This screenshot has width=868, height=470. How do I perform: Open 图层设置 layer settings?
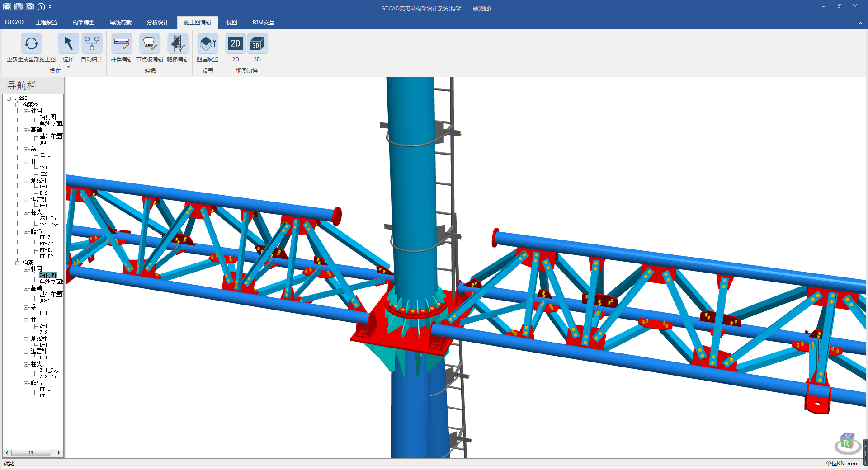click(208, 44)
